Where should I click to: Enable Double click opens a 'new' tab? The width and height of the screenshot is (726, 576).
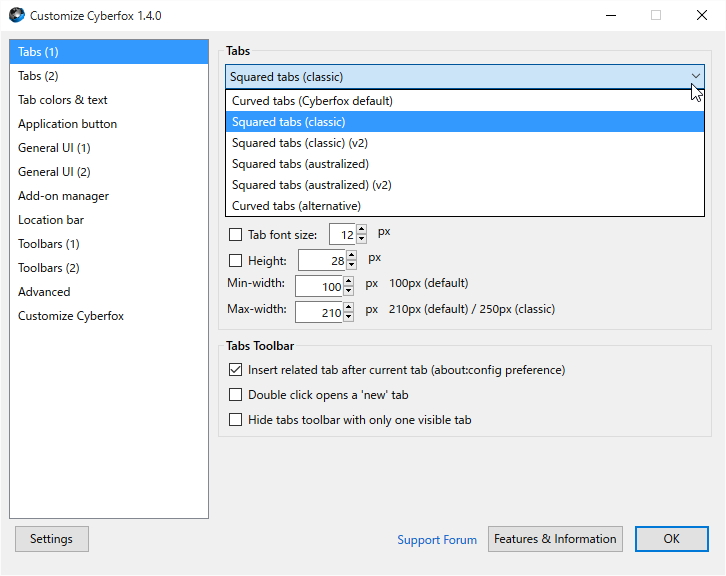point(236,395)
